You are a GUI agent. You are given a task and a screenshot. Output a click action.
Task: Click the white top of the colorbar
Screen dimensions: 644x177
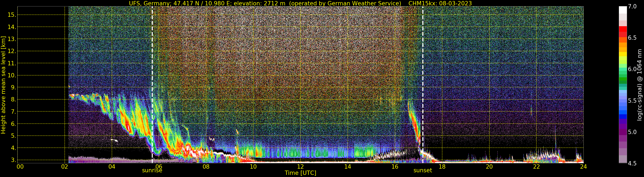pyautogui.click(x=623, y=10)
